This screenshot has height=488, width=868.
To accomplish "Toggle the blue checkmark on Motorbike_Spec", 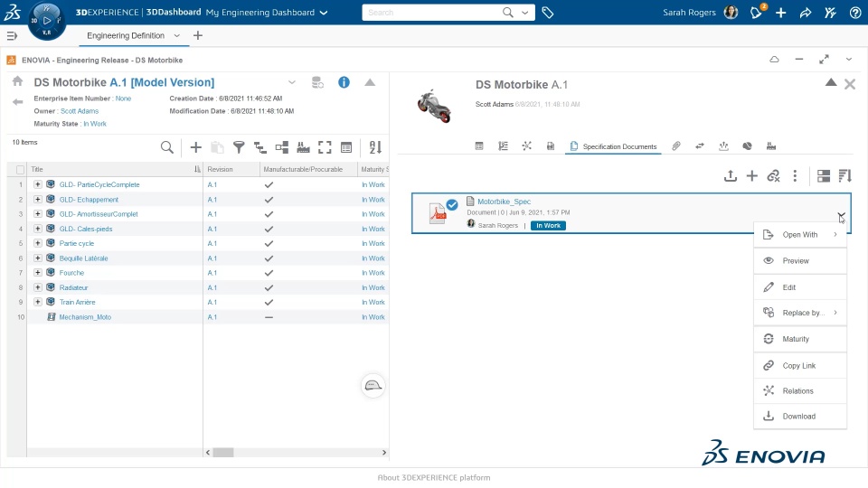I will [x=452, y=205].
